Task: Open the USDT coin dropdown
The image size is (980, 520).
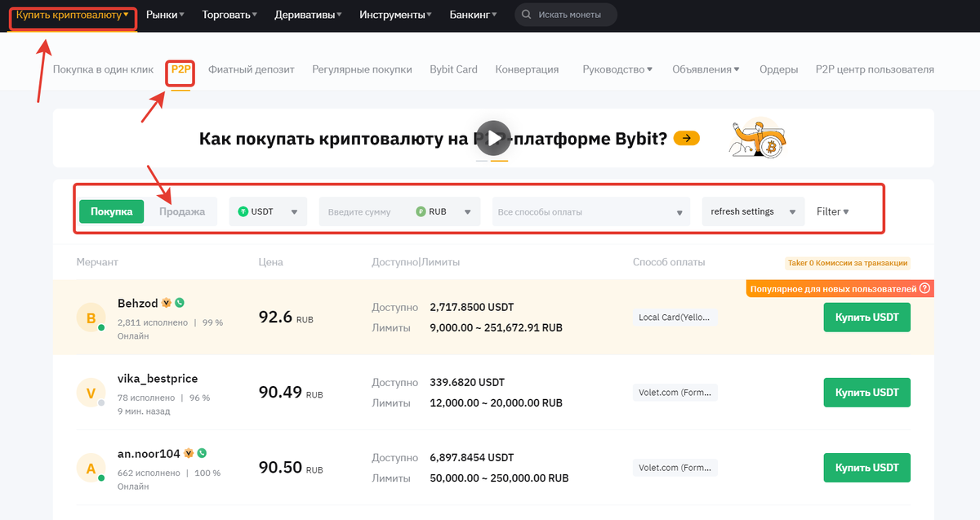Action: (268, 211)
